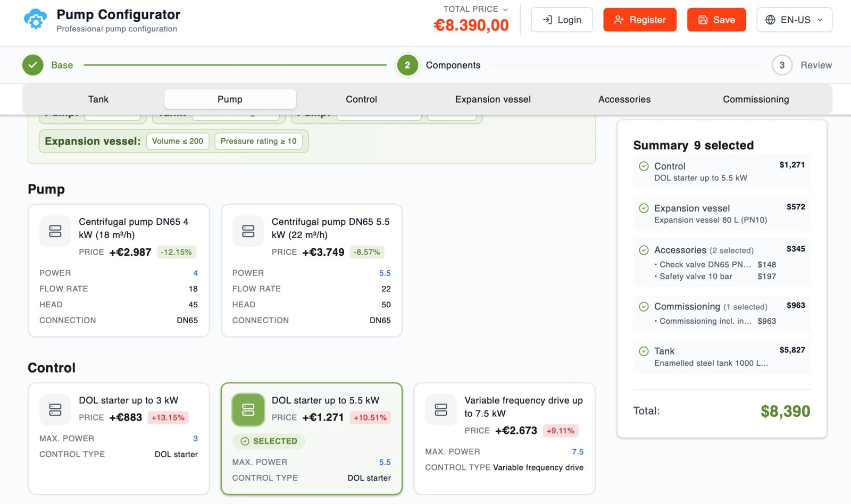Click the Save floppy disk icon

(x=703, y=20)
